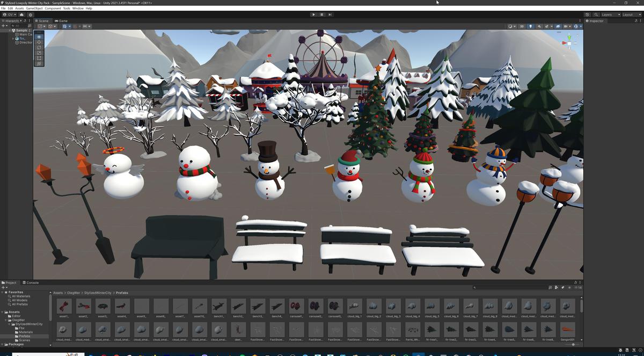Switch to the Game tab
Viewport: 644px width, 356px height.
(61, 21)
